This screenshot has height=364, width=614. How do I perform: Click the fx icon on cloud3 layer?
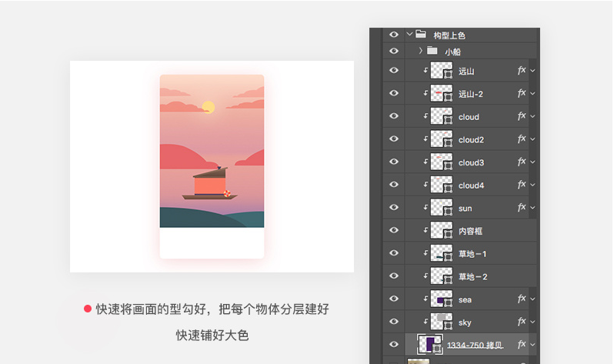pos(522,162)
